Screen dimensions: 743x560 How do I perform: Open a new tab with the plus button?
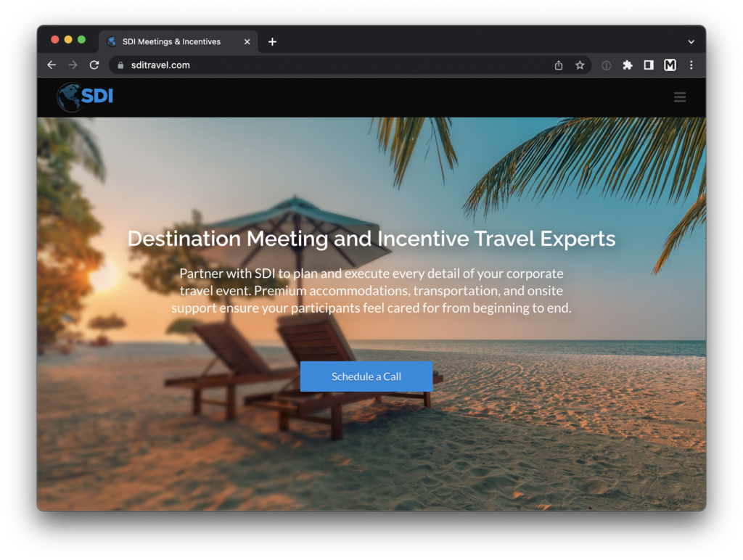272,41
